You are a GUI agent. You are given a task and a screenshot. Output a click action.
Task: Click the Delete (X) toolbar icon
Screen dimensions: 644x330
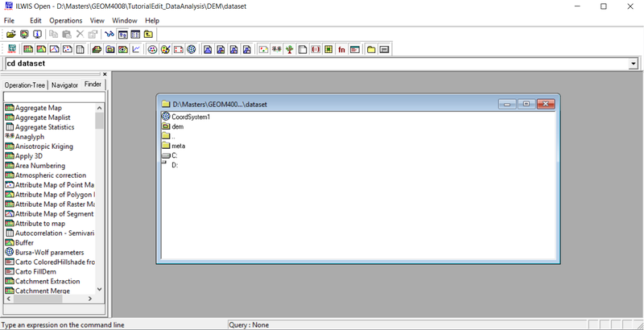80,35
